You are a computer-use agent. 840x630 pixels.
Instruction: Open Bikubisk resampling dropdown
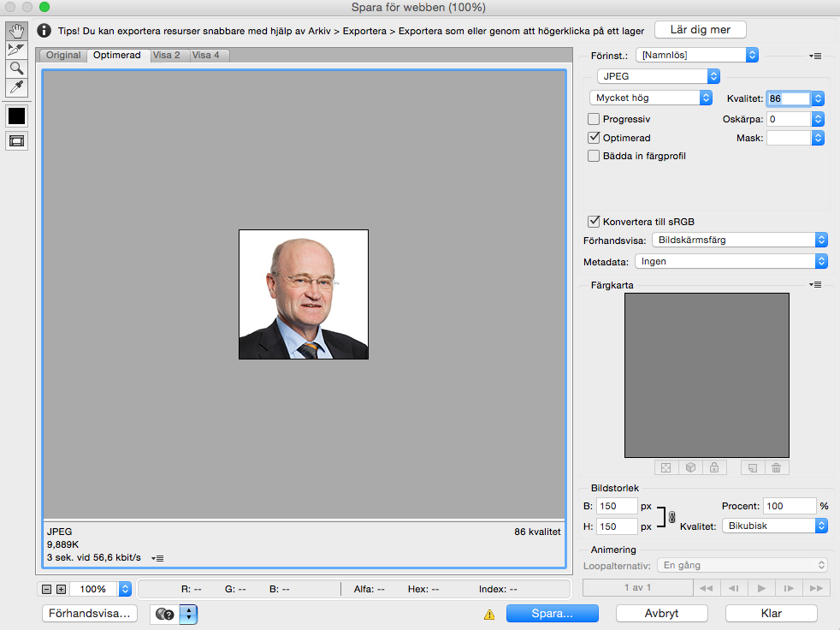(x=775, y=526)
